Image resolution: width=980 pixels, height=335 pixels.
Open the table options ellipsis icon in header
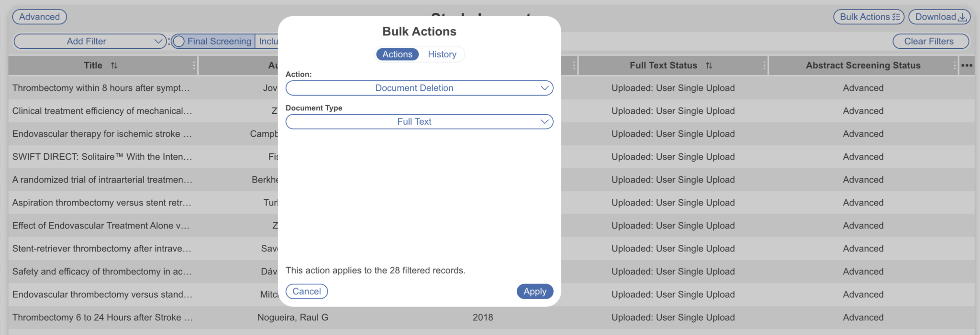[967, 65]
